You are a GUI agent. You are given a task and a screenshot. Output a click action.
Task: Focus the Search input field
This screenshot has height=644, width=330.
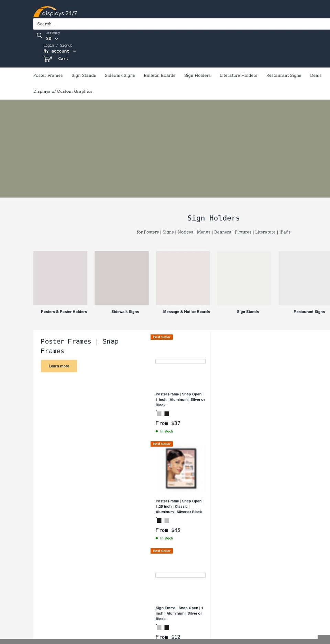[x=181, y=24]
